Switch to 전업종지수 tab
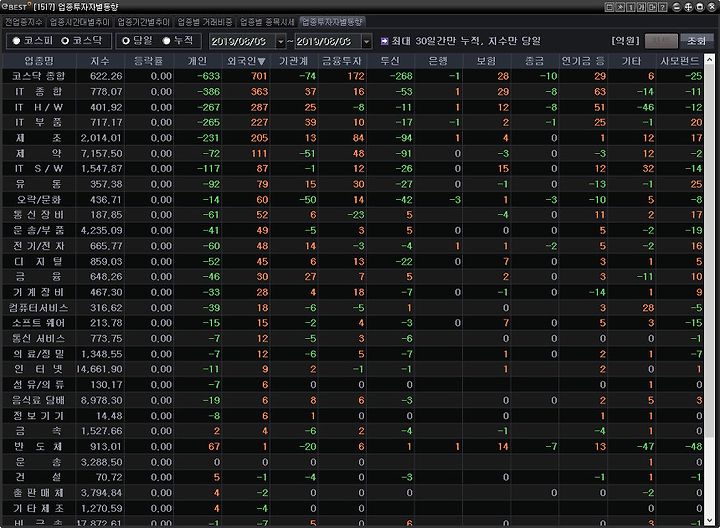This screenshot has height=528, width=720. pyautogui.click(x=23, y=22)
